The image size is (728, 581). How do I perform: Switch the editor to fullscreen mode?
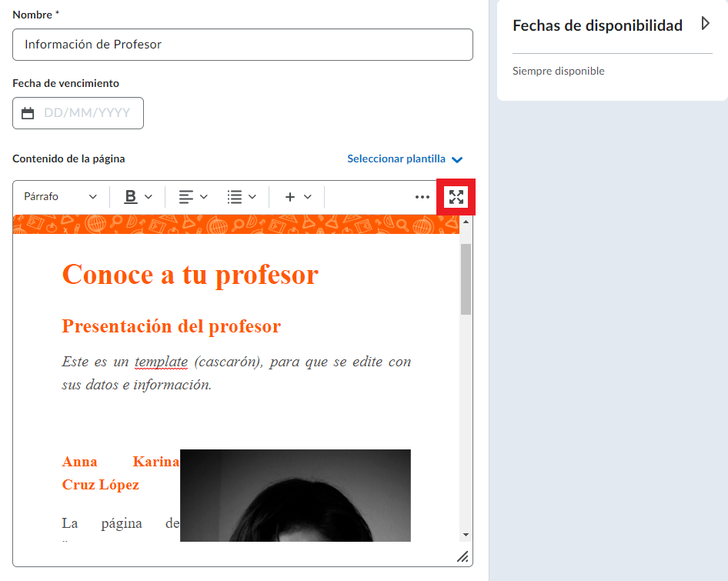[456, 197]
